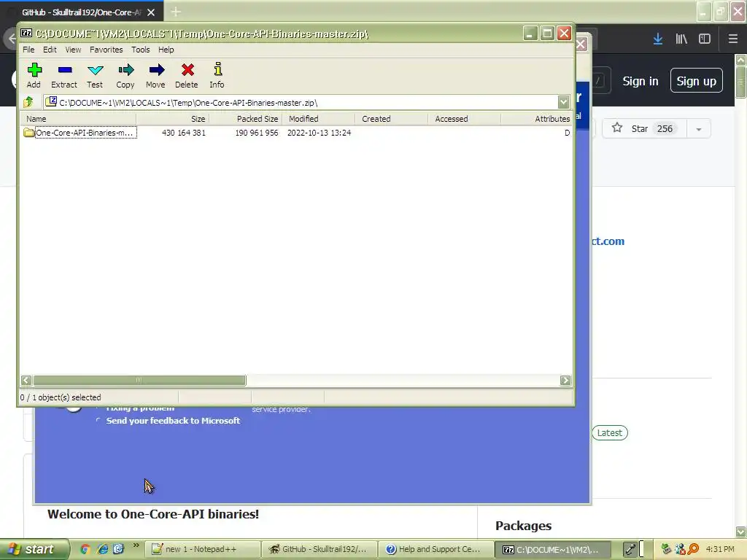Click the horizontal scrollbar thumb in 7-Zip
Screen dimensions: 747x560
tap(139, 380)
